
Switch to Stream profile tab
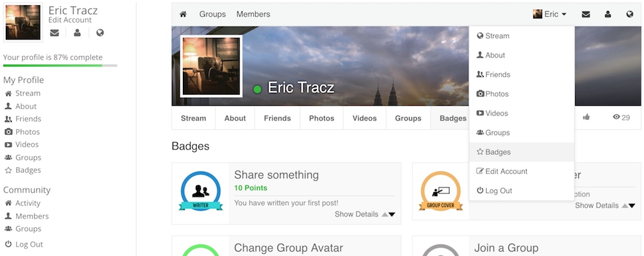193,118
